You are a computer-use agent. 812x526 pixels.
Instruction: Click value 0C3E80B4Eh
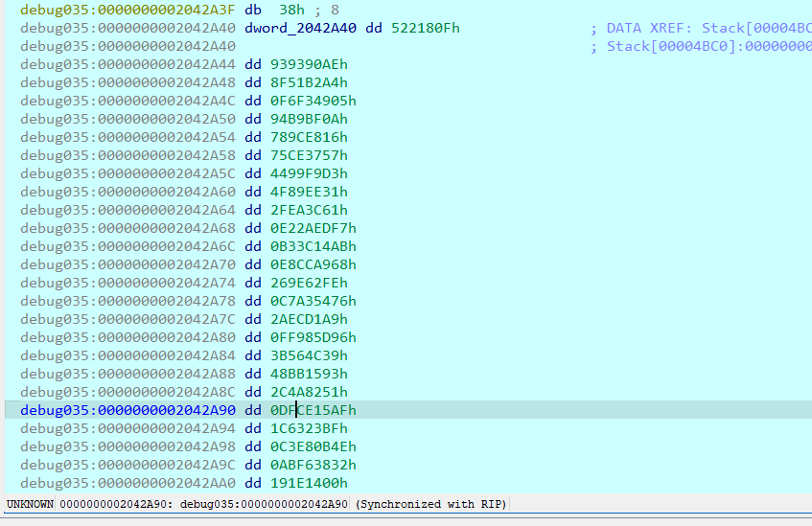(313, 446)
